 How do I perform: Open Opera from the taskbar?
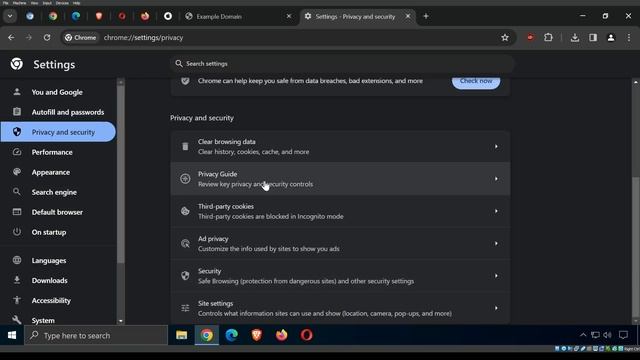(x=307, y=335)
